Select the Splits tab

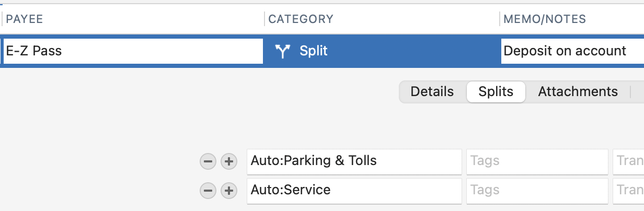coord(496,92)
